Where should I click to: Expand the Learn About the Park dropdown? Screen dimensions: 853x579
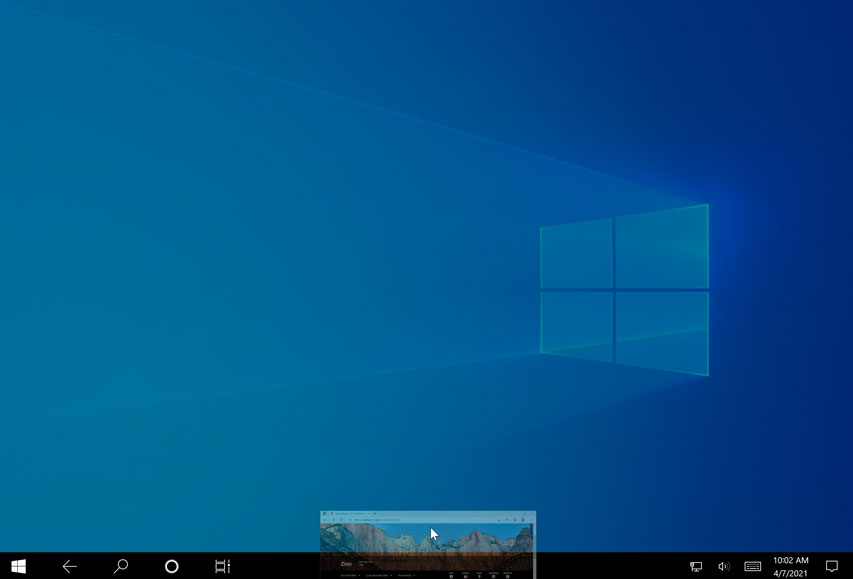[378, 574]
